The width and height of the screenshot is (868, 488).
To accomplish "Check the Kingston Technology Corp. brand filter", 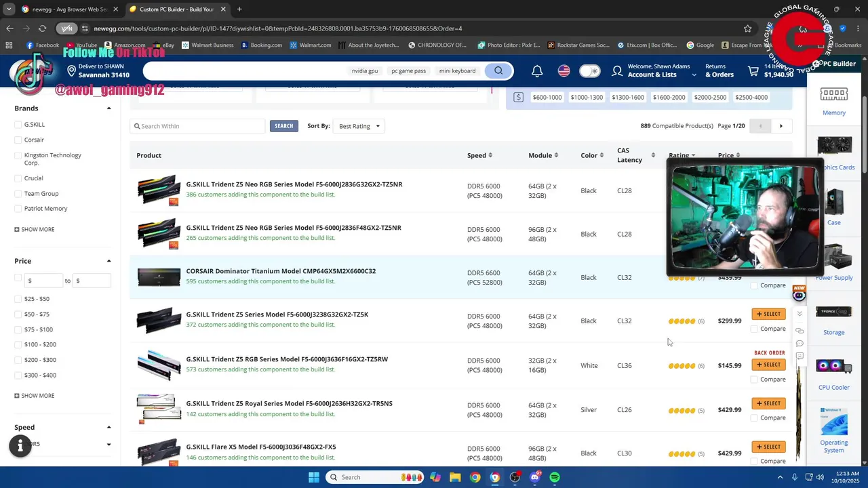I will [x=18, y=155].
